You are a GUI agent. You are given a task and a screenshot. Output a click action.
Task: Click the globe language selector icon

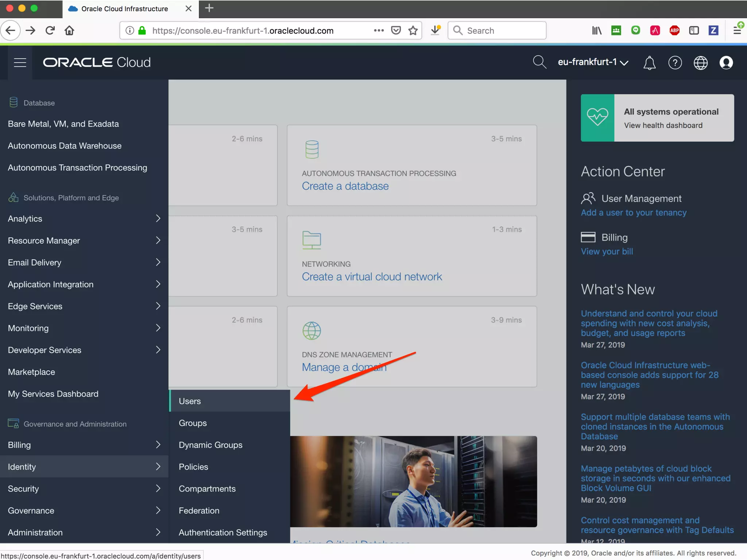[x=700, y=63]
